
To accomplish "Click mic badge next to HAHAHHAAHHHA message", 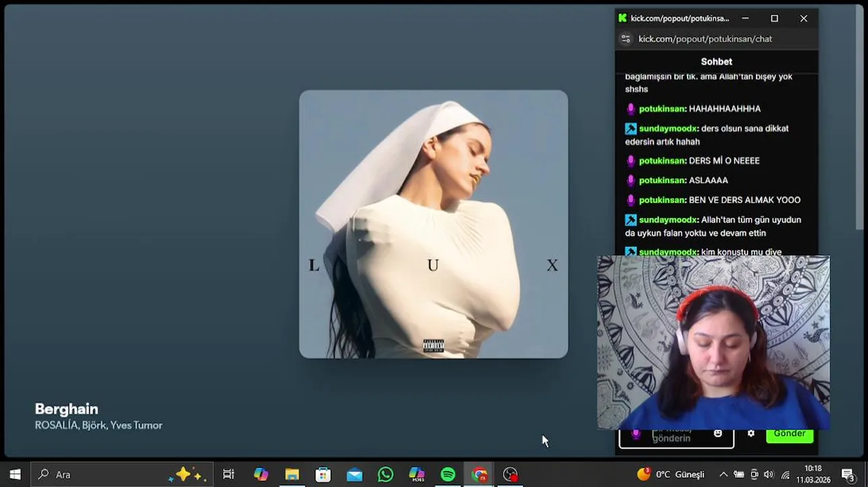I will tap(631, 109).
